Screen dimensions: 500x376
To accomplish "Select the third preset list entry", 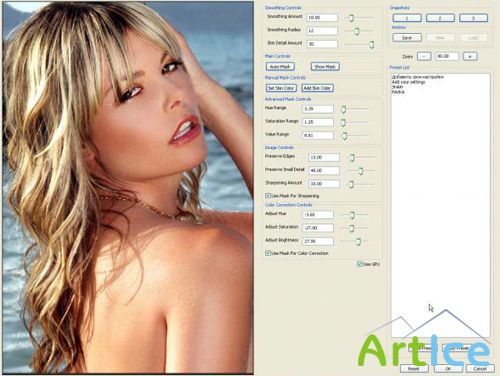I will (x=397, y=87).
